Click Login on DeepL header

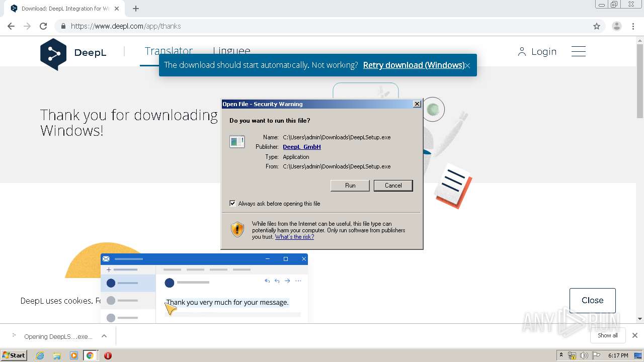point(544,52)
